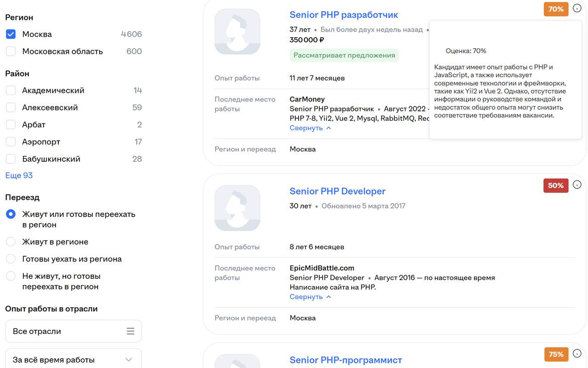Click the Обновлено 5 марта 2017 date
Viewport: 588px width, 368px height.
(363, 206)
